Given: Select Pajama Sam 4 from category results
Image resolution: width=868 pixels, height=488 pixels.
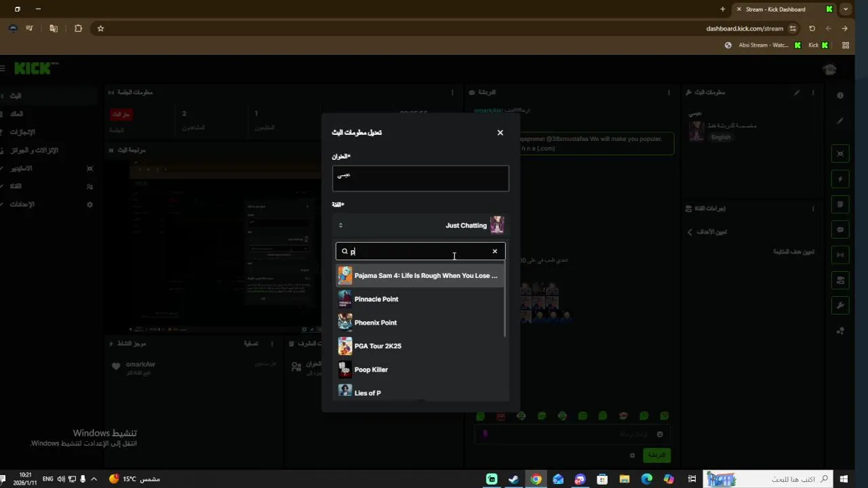Looking at the screenshot, I should pos(420,276).
